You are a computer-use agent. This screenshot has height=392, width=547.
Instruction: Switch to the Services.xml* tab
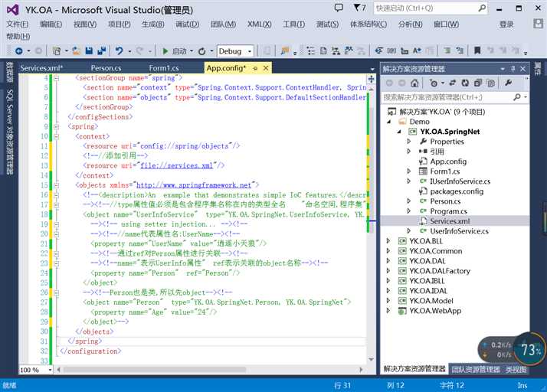[x=41, y=68]
